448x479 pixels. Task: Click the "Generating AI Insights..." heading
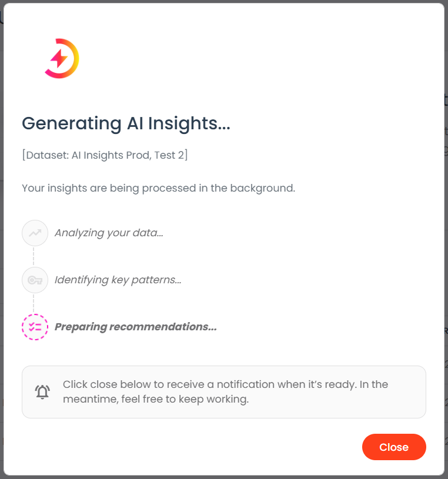pos(126,123)
